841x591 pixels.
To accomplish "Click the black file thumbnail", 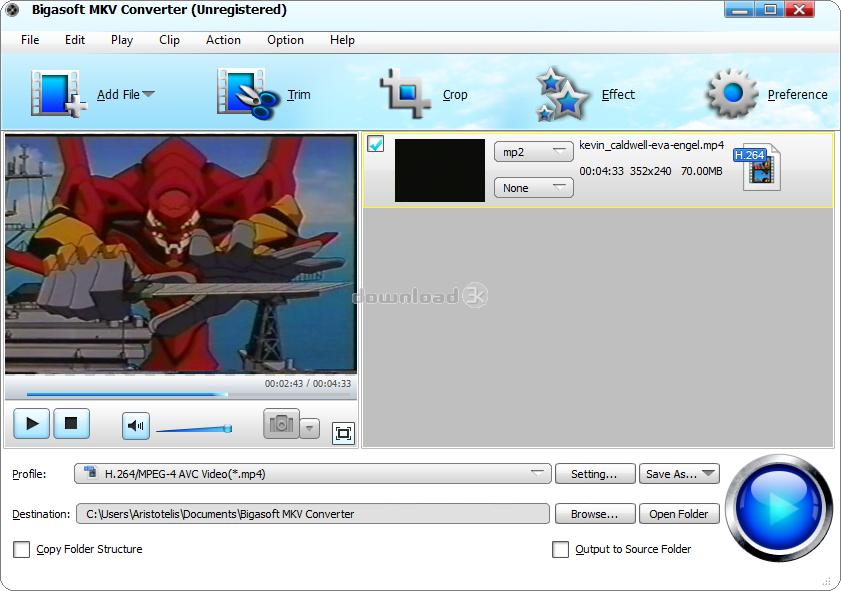I will tap(440, 171).
